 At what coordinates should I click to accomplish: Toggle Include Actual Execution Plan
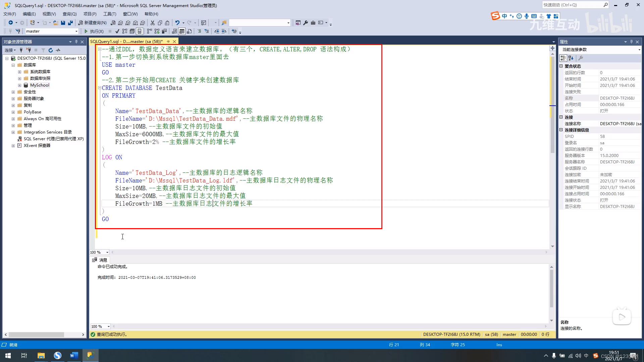tap(149, 31)
